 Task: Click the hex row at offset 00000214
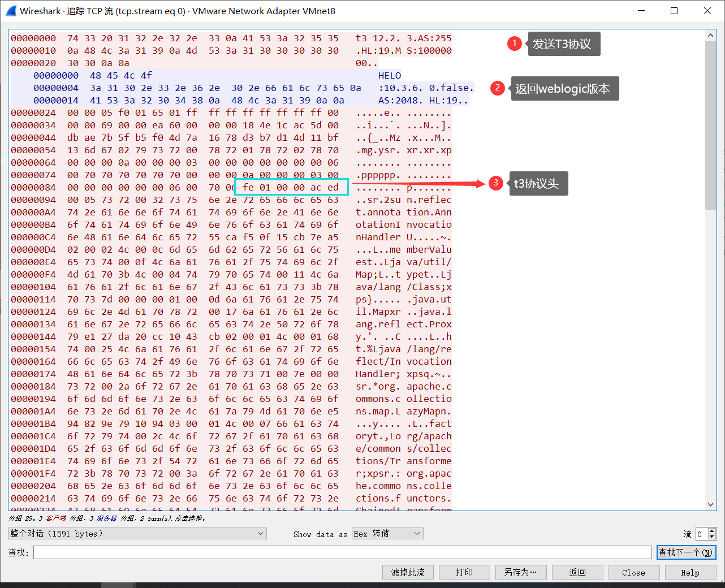pyautogui.click(x=231, y=499)
